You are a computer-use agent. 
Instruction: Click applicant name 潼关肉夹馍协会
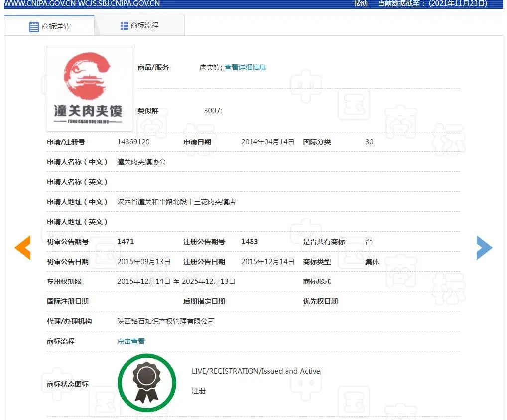141,162
